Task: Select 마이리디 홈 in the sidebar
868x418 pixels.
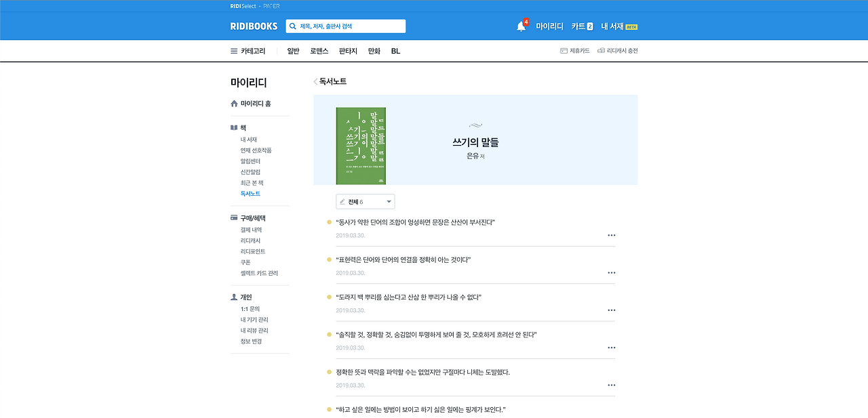Action: 256,104
